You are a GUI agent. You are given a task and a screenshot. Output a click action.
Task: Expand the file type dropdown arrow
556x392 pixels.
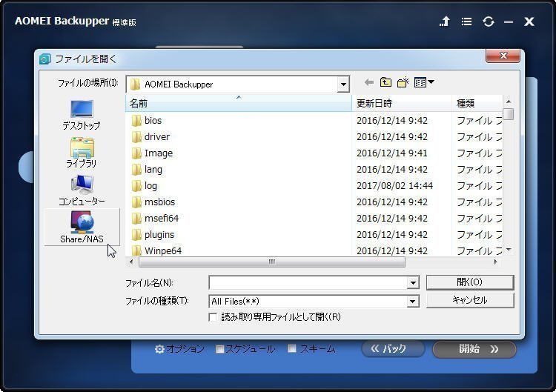412,302
